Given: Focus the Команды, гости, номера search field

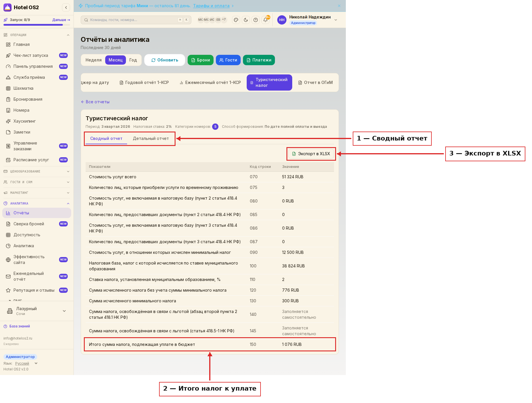Looking at the screenshot, I should 136,20.
